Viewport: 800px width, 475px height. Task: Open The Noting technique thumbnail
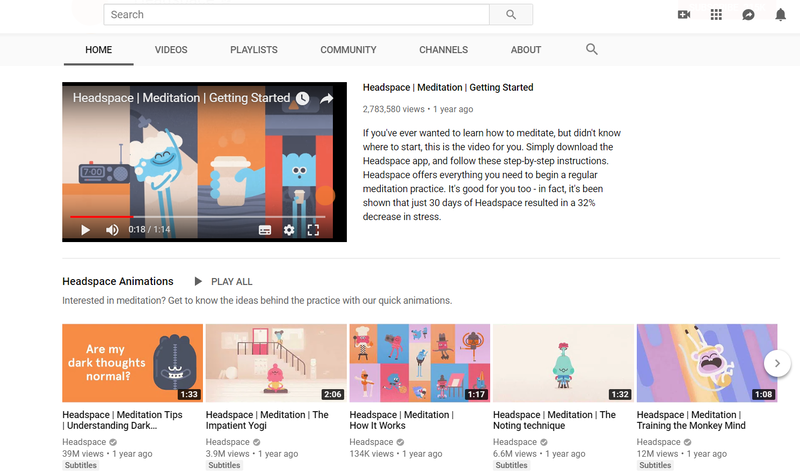(x=563, y=363)
